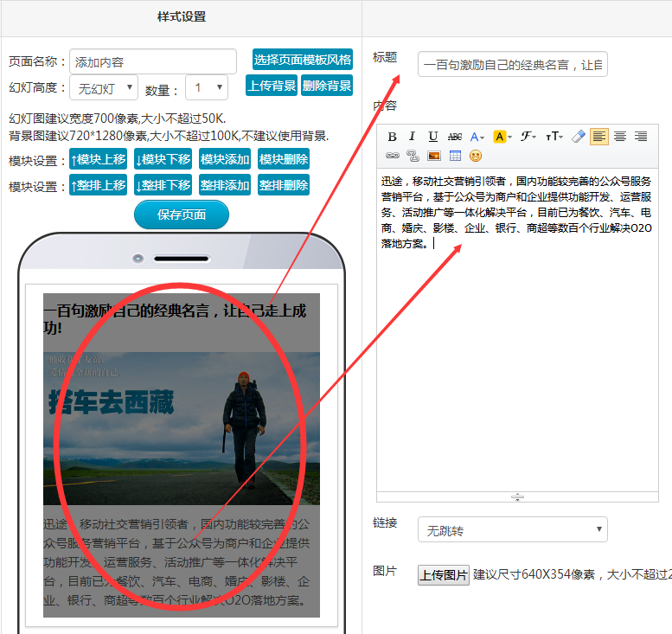Open the 链接 dropdown showing 无跳转

(512, 530)
